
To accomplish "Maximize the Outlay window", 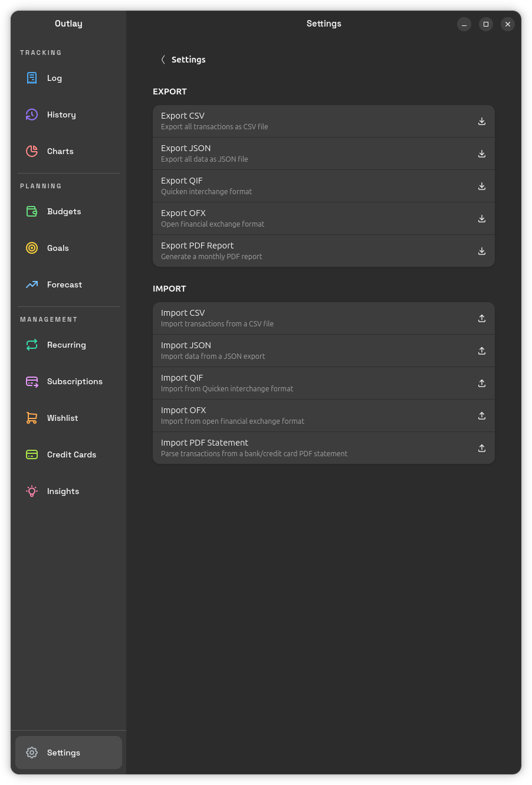I will tap(486, 24).
